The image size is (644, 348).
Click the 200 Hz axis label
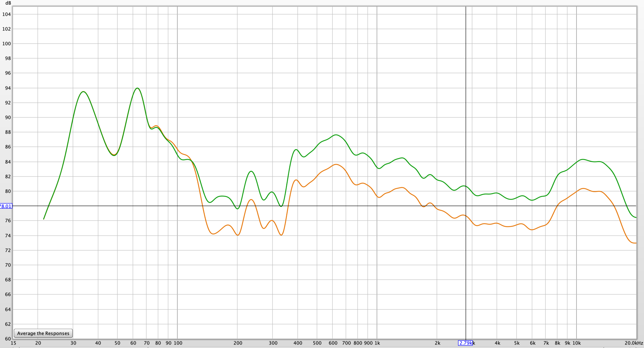pos(238,343)
